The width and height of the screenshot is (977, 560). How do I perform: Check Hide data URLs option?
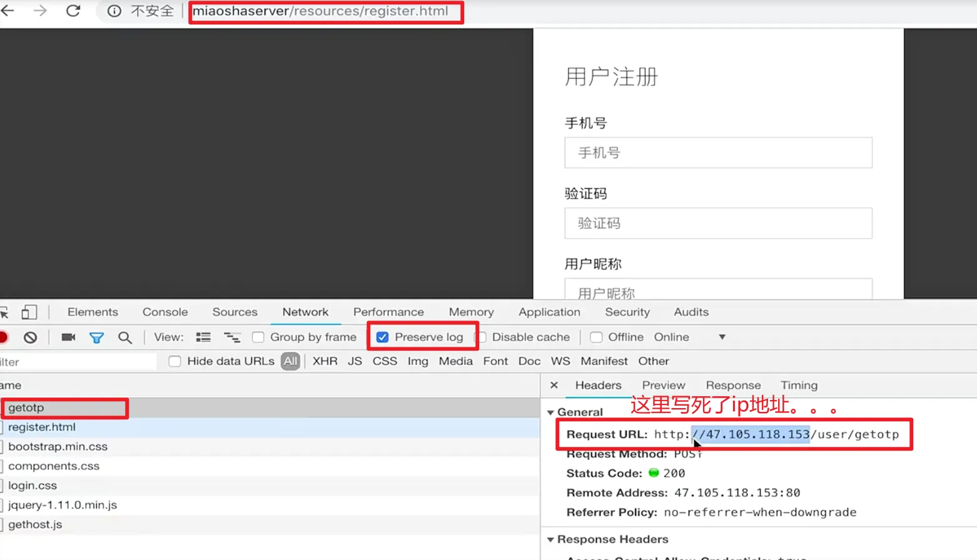(x=175, y=361)
